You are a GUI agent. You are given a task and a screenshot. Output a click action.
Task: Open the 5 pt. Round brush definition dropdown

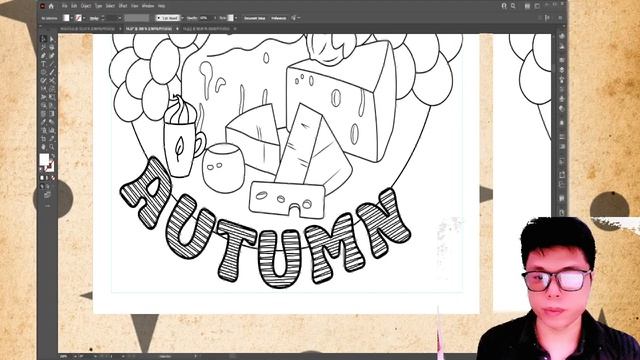[182, 18]
